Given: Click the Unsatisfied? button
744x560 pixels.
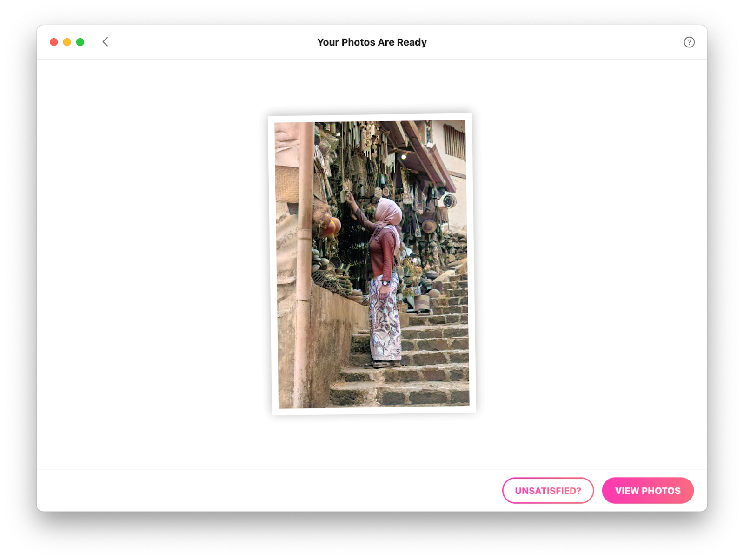Looking at the screenshot, I should click(x=548, y=491).
